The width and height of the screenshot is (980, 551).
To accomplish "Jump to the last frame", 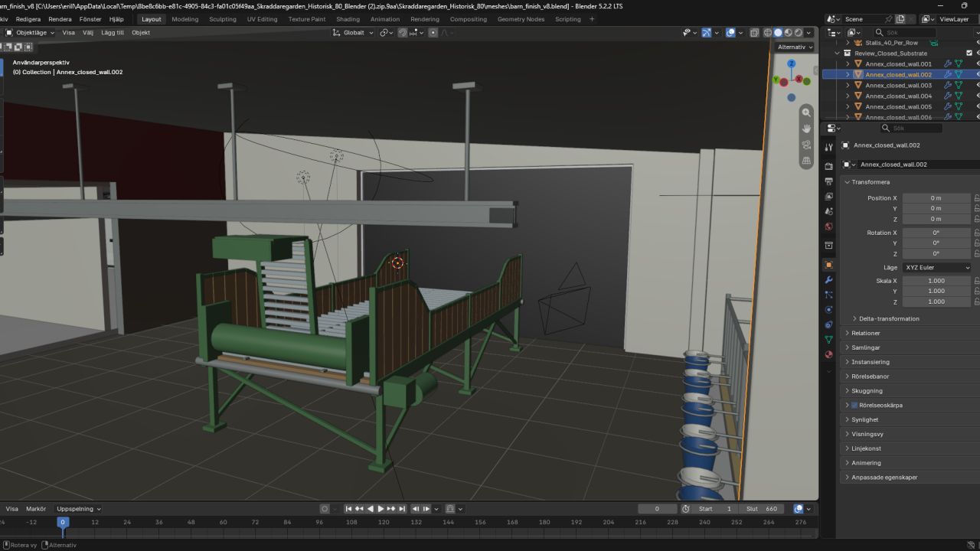I will coord(401,509).
